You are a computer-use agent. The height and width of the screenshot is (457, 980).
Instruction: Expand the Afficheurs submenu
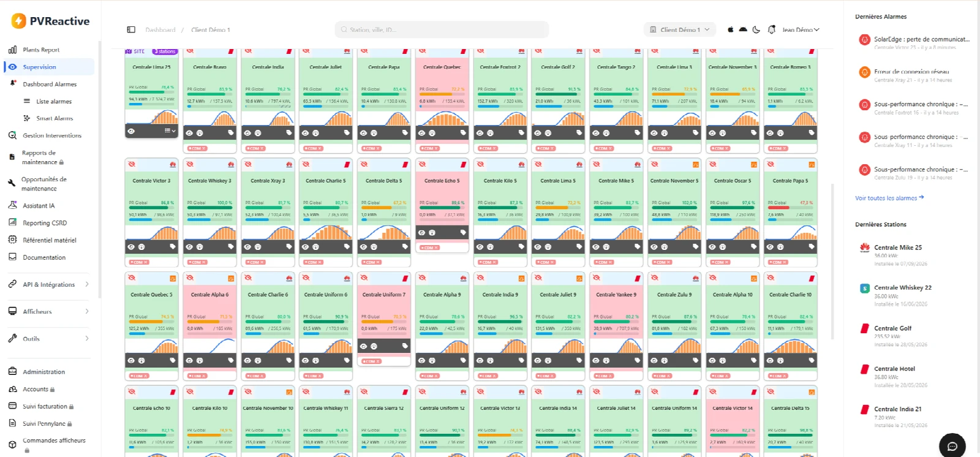point(49,311)
